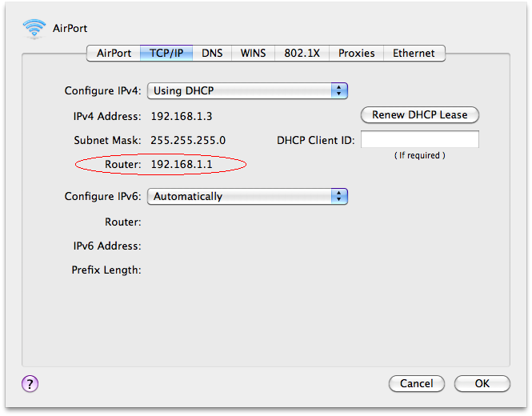Confirm with the OK button
532x416 pixels.
click(x=482, y=383)
